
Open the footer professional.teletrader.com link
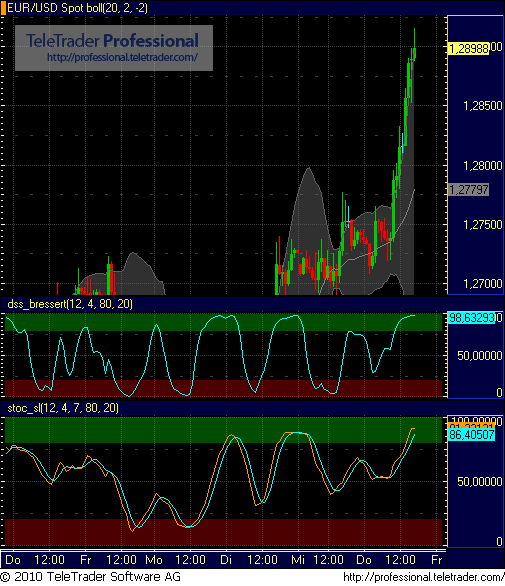coord(424,577)
